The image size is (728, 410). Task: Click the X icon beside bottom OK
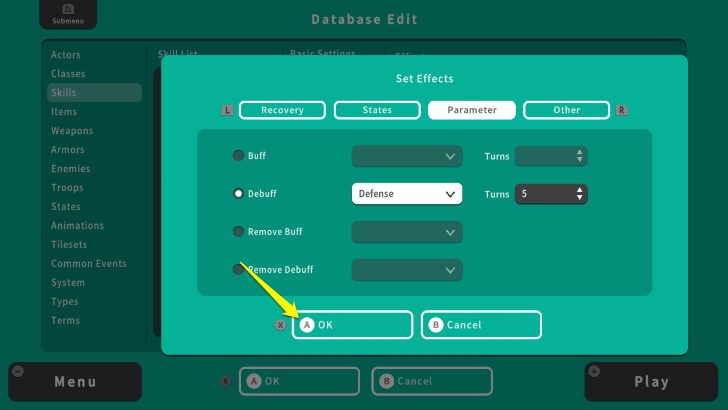(x=226, y=381)
